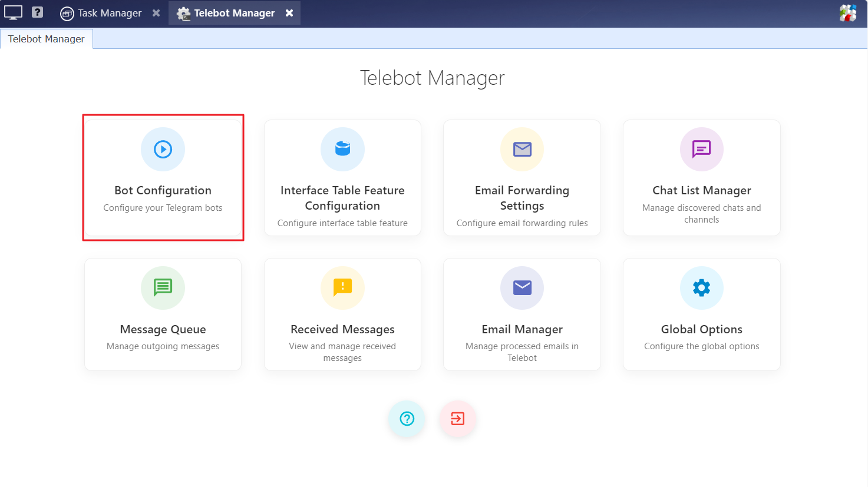This screenshot has height=487, width=868.
Task: Click 'Configure email forwarding rules' text
Action: pos(522,223)
